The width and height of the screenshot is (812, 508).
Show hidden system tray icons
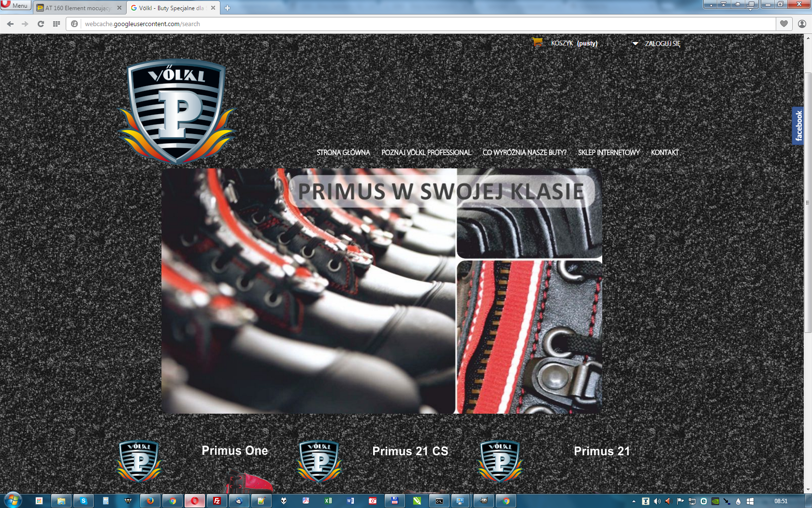coord(634,501)
